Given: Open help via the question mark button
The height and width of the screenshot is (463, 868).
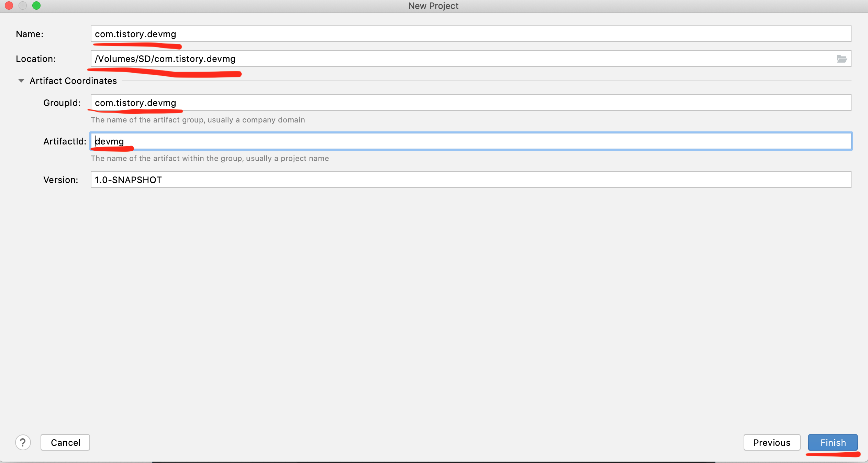Looking at the screenshot, I should (23, 442).
